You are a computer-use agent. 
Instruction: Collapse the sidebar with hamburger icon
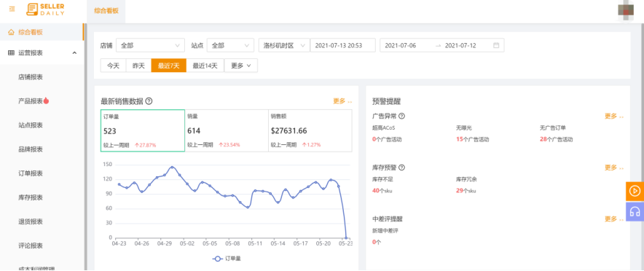[x=12, y=9]
